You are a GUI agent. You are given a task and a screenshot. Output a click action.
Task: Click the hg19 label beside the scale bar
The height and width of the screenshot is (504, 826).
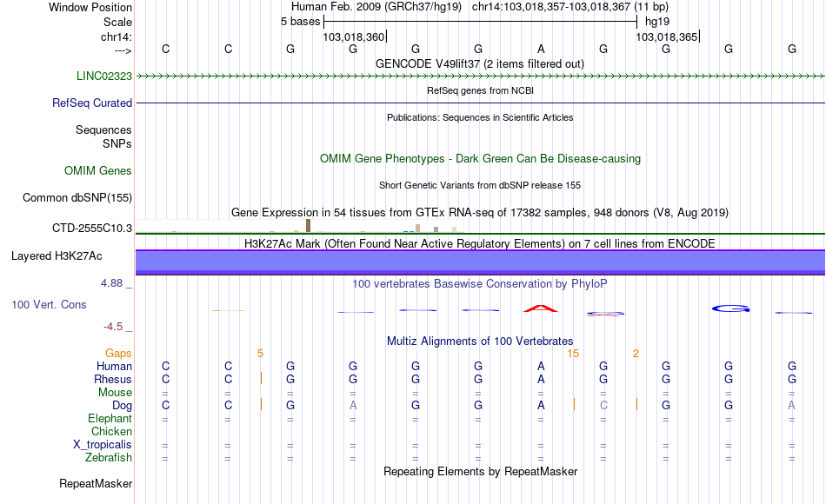(657, 22)
